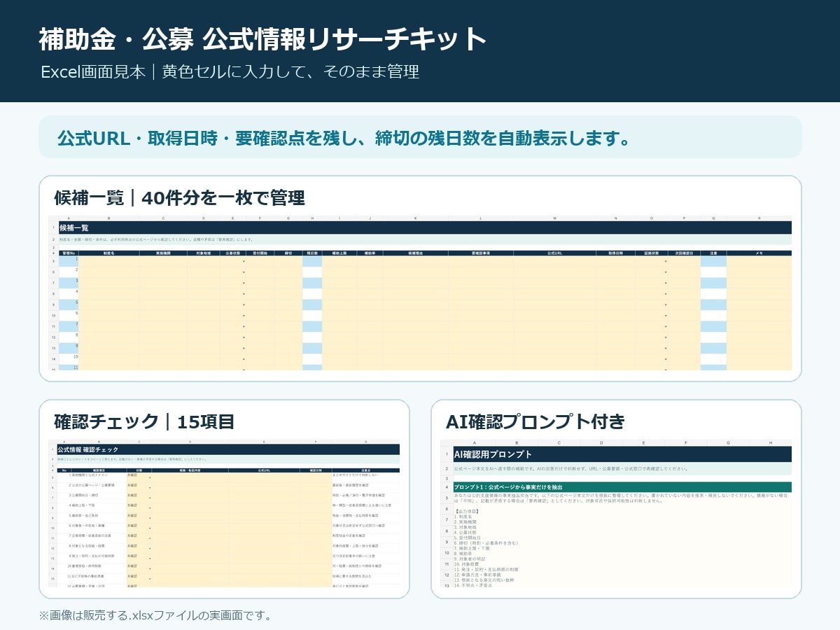The image size is (840, 630).
Task: Click the 候補一覧 sheet title cell
Action: tap(425, 227)
